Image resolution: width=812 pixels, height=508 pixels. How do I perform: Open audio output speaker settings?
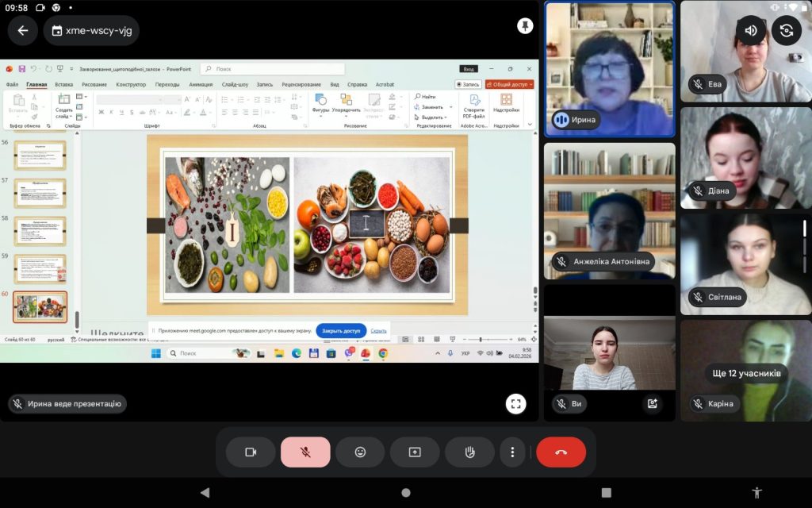coord(750,31)
